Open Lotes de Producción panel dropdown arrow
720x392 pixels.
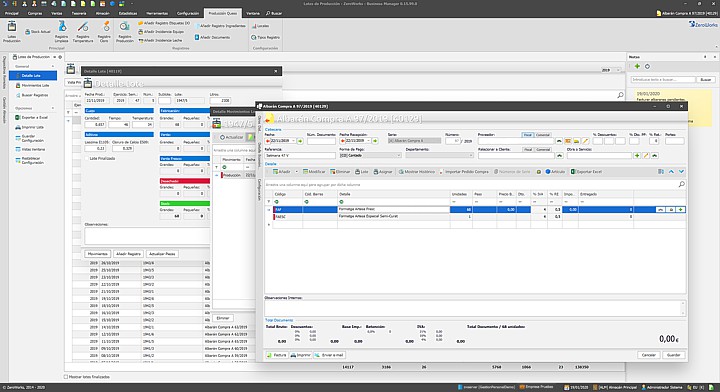pos(54,57)
